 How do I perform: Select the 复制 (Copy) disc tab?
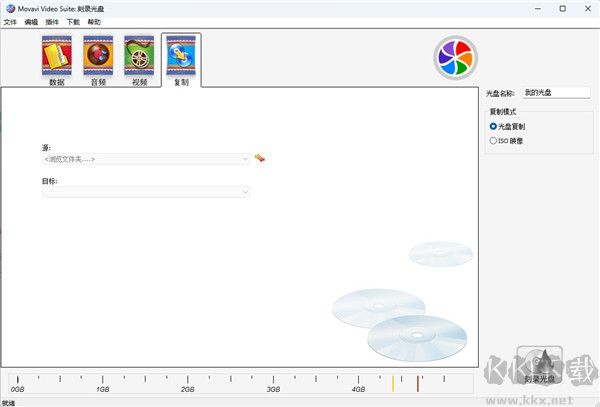[181, 60]
